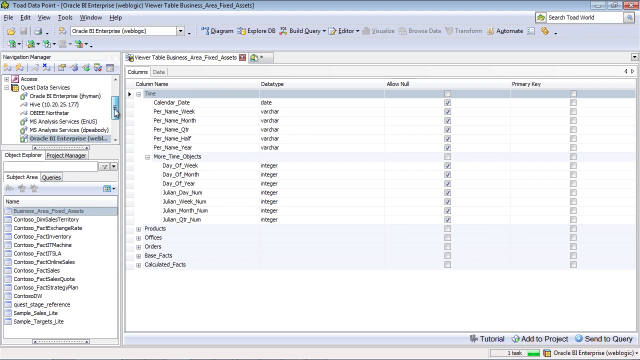Collapse More_Time_Objects node
Viewport: 640px width, 360px height.
(147, 157)
